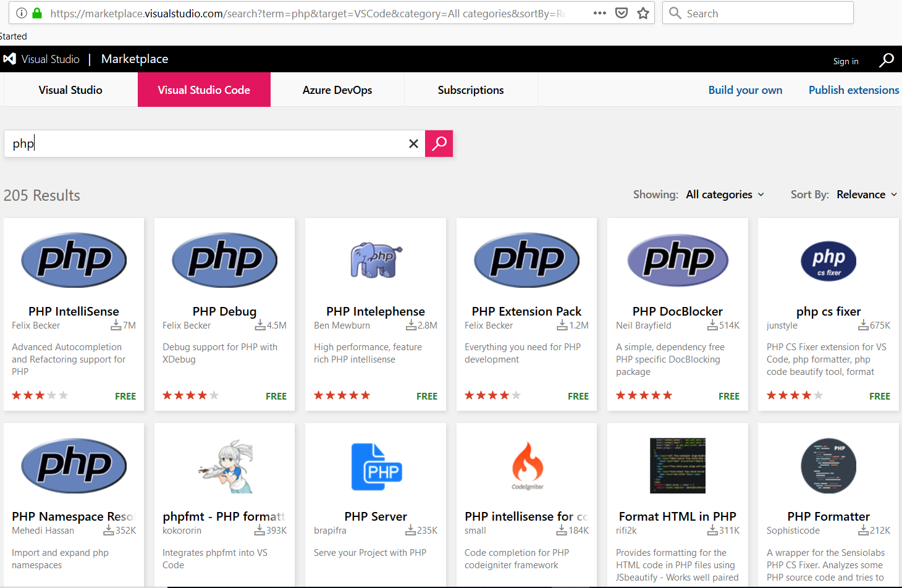Click the star rating of PHP IntelliSense
Screen dimensions: 902x588
[x=40, y=395]
